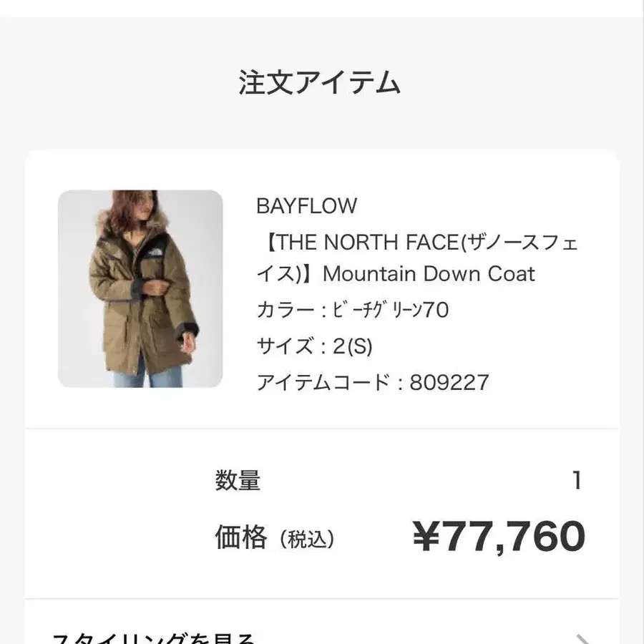Screen dimensions: 644x644
Task: Click the Mountain Down Coat text
Action: coord(429,274)
